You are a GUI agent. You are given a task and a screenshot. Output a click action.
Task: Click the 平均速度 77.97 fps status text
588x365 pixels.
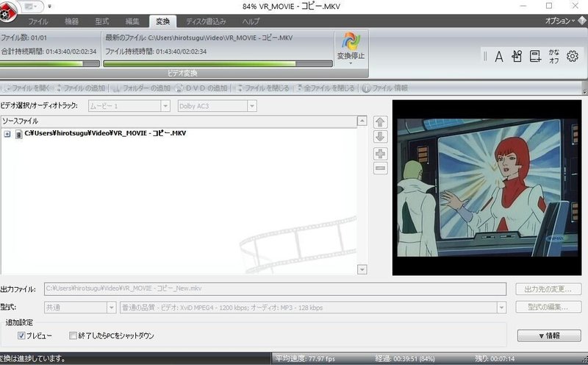point(305,358)
